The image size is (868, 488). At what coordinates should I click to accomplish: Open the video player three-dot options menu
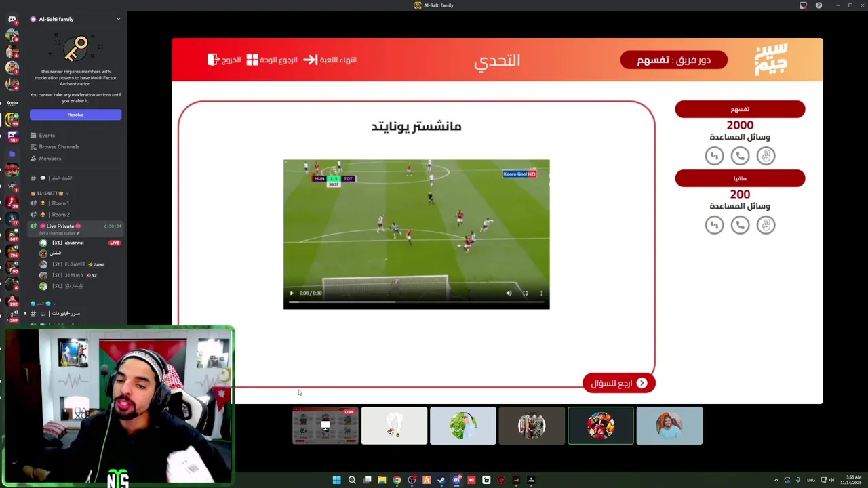[x=541, y=293]
